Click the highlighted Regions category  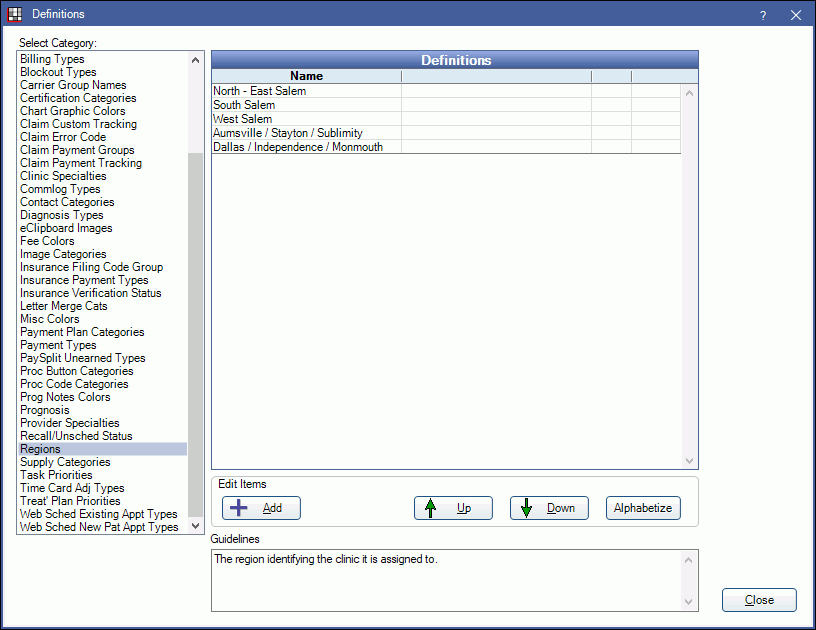click(x=103, y=449)
